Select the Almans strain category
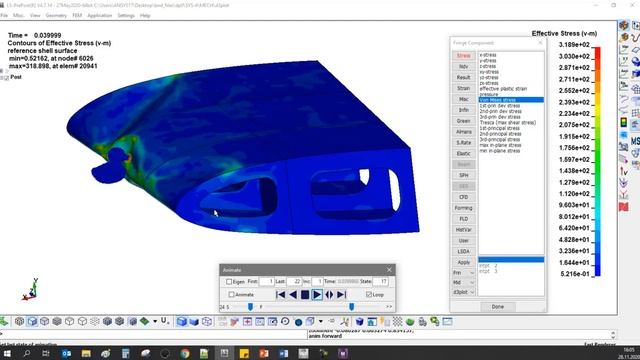Image resolution: width=640 pixels, height=360 pixels. [x=464, y=132]
